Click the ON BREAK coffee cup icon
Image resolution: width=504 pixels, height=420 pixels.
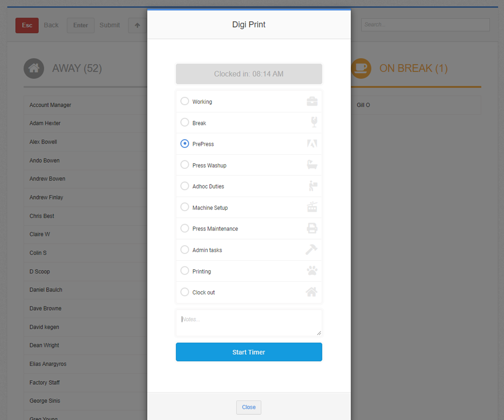click(361, 68)
